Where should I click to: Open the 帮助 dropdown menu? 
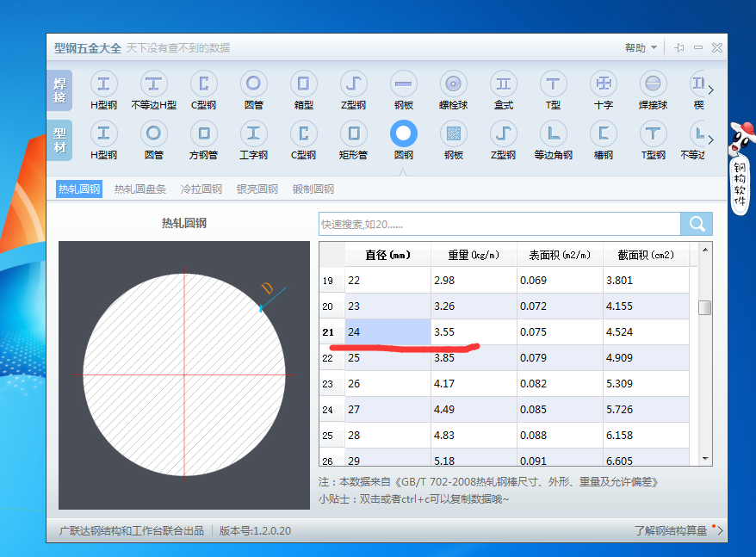click(x=641, y=47)
